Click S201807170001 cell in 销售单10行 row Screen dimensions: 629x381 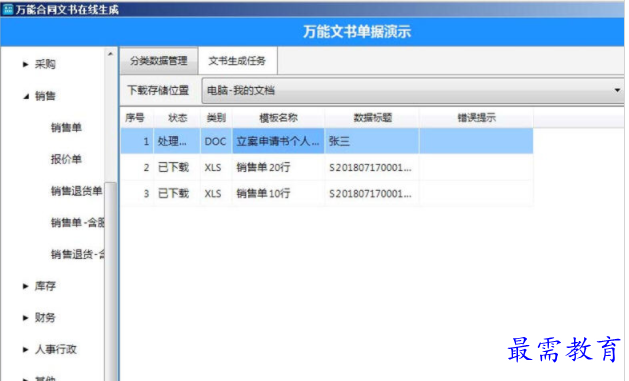click(372, 194)
